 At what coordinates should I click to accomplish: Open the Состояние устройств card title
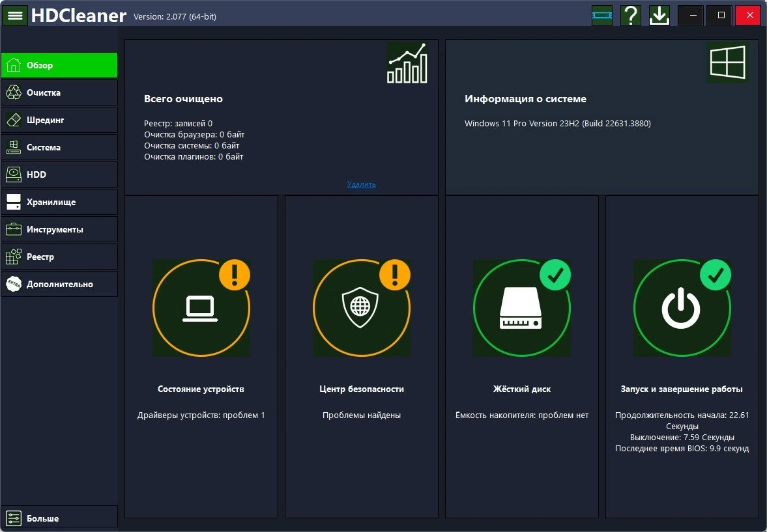tap(201, 389)
